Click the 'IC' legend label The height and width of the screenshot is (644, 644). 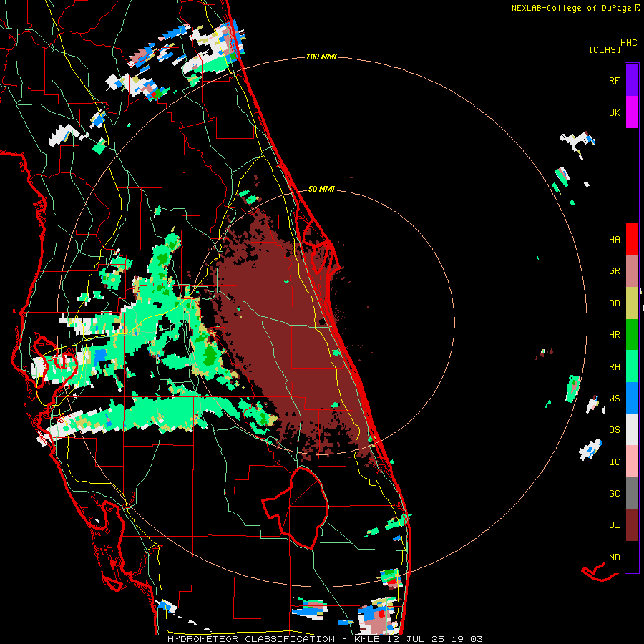[x=614, y=462]
